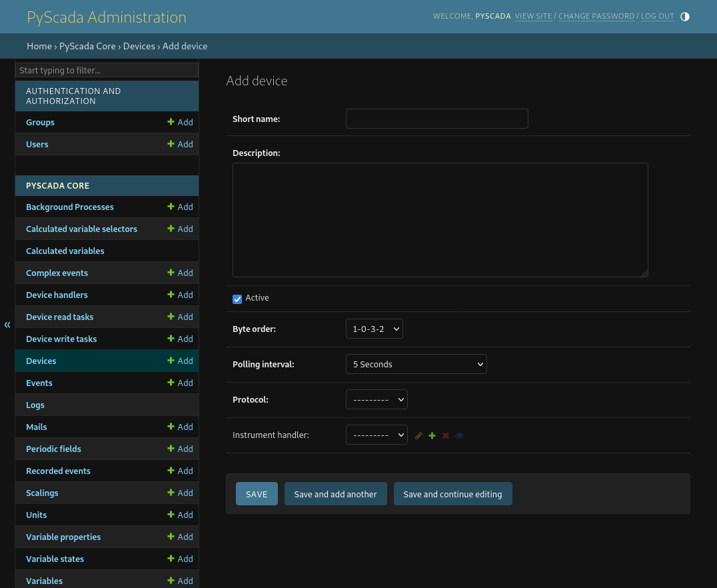Focus the Description text area

click(x=440, y=219)
